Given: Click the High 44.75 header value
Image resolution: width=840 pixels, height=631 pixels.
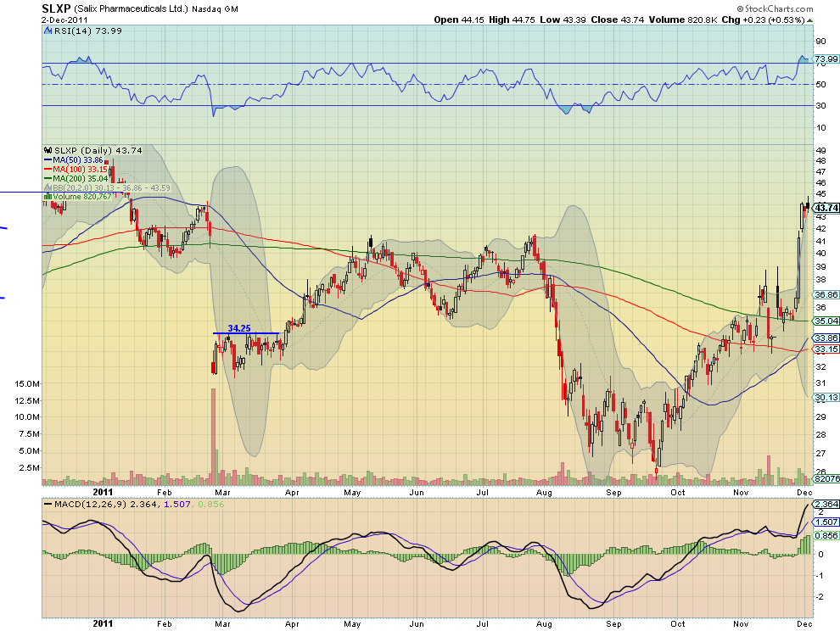Looking at the screenshot, I should (x=512, y=20).
